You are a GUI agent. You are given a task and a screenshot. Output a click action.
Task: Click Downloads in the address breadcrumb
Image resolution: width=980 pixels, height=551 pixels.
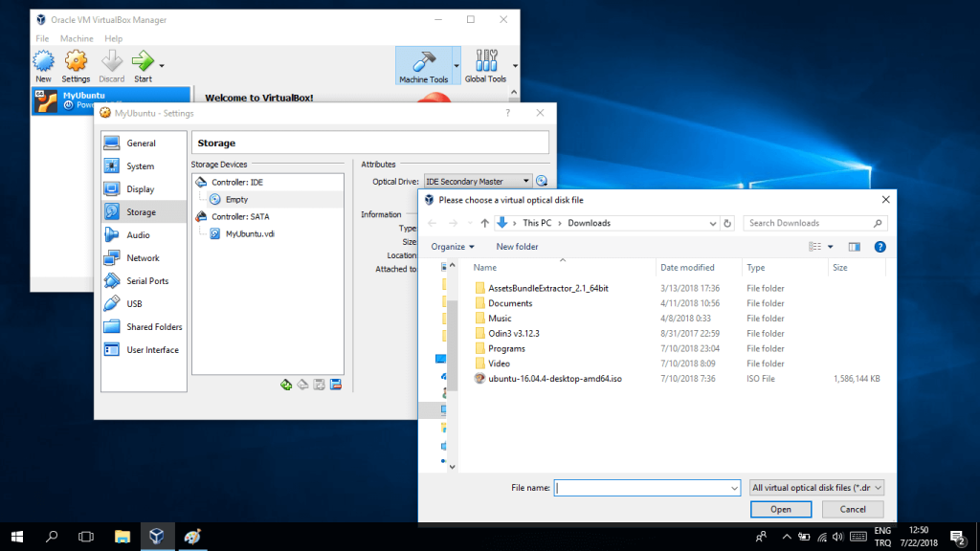click(x=589, y=223)
